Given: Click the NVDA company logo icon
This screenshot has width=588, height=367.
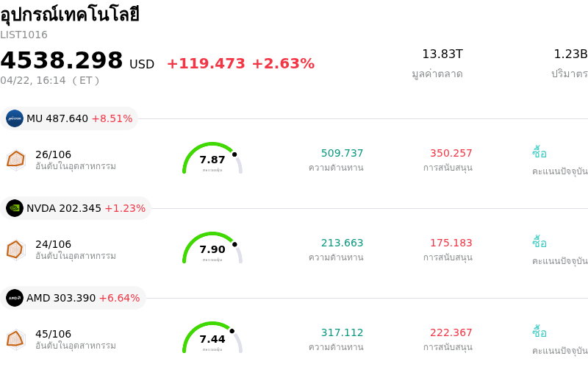Looking at the screenshot, I should coord(15,208).
